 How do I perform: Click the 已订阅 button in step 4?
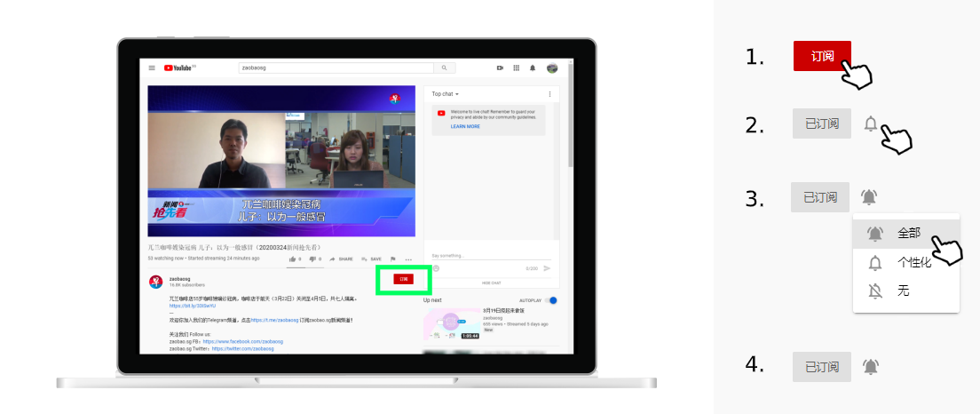pos(822,367)
